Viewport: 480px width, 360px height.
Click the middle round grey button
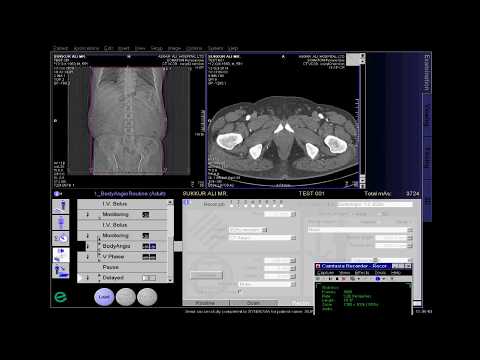point(126,297)
